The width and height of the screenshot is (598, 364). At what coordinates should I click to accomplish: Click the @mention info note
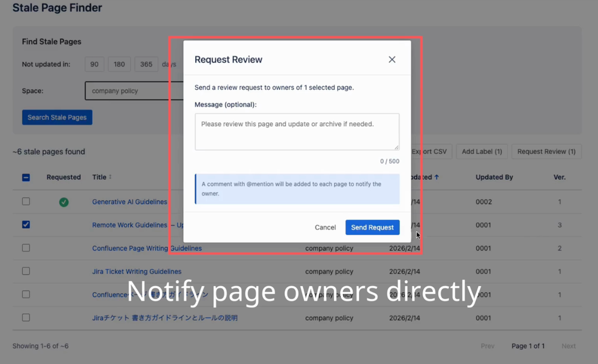[297, 189]
